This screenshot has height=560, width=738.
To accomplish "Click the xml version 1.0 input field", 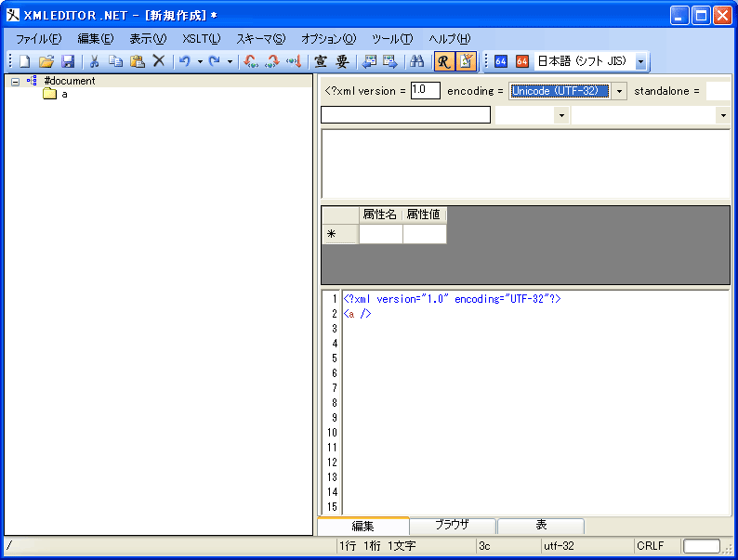I will tap(426, 90).
